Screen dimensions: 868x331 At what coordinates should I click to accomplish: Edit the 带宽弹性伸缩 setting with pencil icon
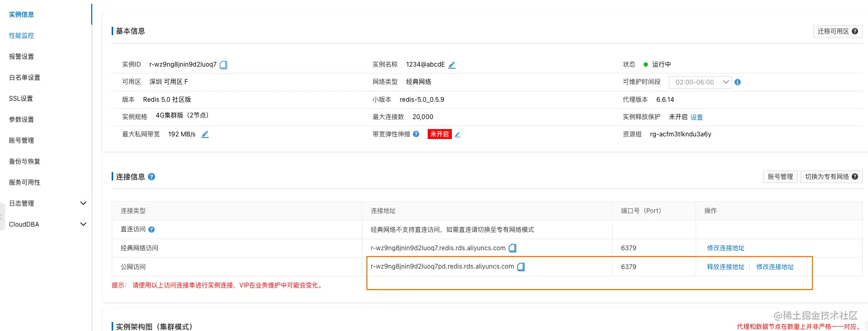(457, 135)
